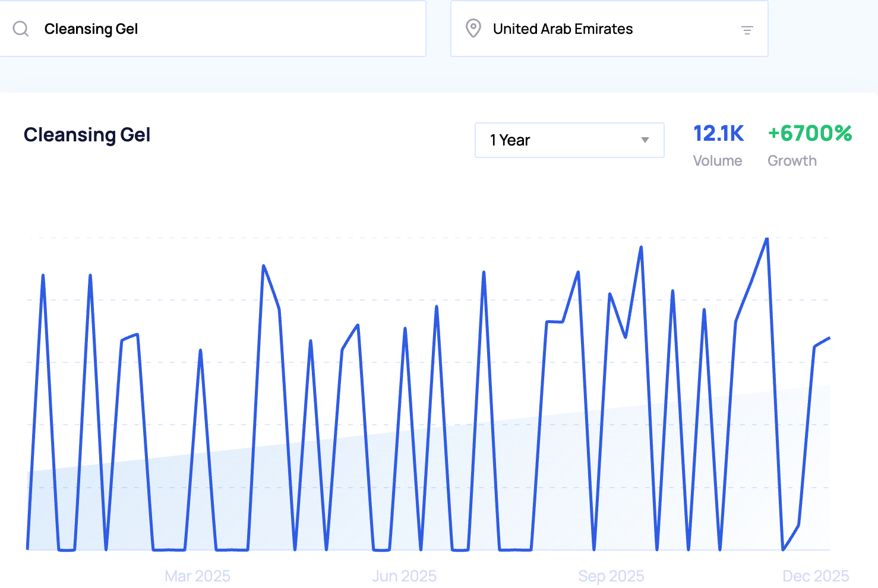Click the Cleansing Gel chart heading

[x=87, y=135]
